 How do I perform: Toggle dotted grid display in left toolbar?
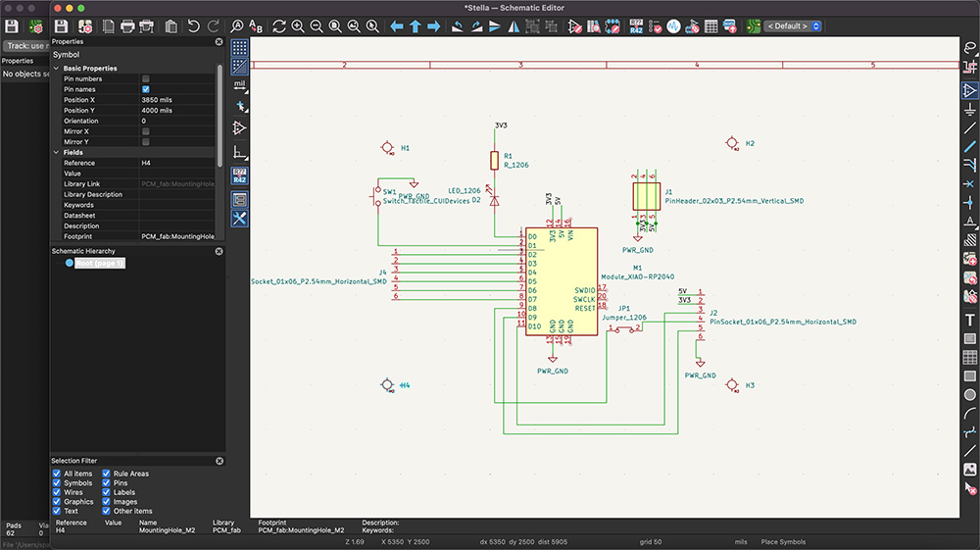[239, 47]
